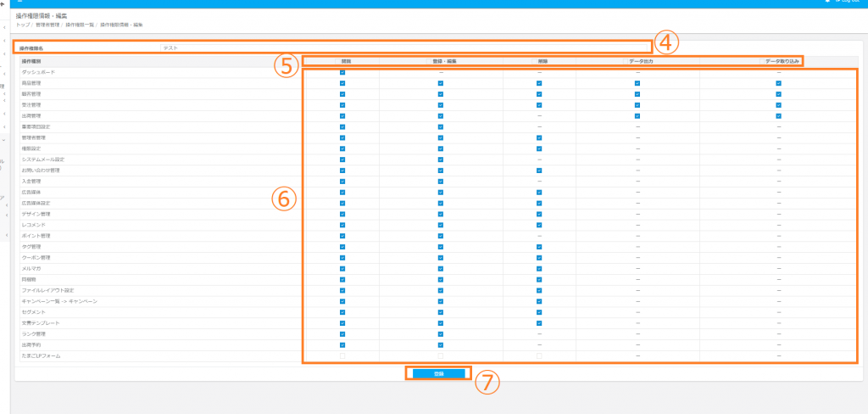Uncheck 登録・編集 checkbox for 出荷予約 row
868x414 pixels.
[x=441, y=345]
